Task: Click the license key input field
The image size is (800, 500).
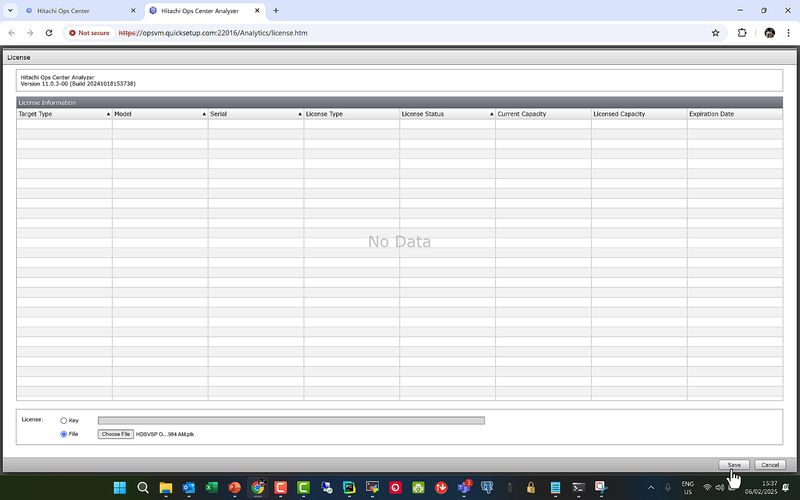Action: coord(291,420)
